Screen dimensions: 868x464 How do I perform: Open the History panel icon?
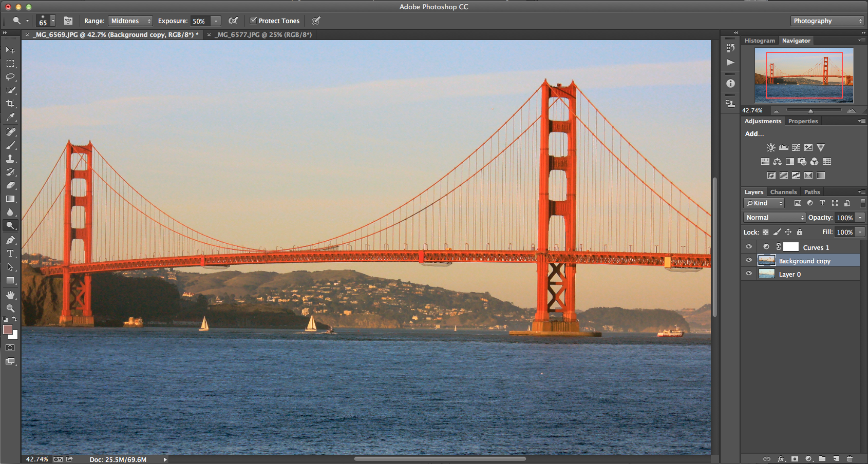[x=730, y=48]
